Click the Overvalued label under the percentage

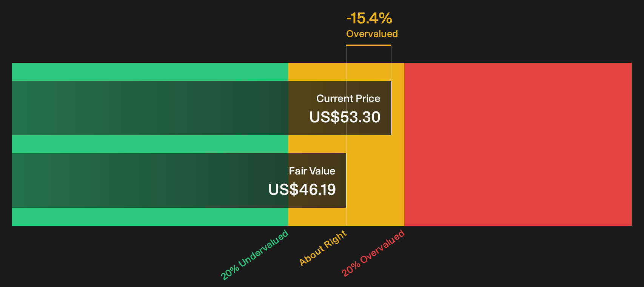[372, 34]
